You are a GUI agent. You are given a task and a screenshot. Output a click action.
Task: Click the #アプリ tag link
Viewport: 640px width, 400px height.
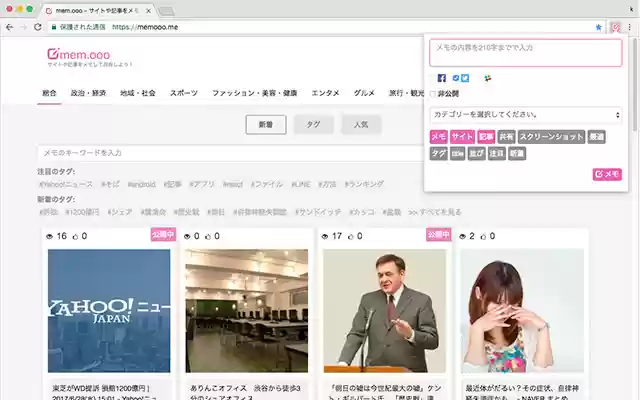coord(202,184)
